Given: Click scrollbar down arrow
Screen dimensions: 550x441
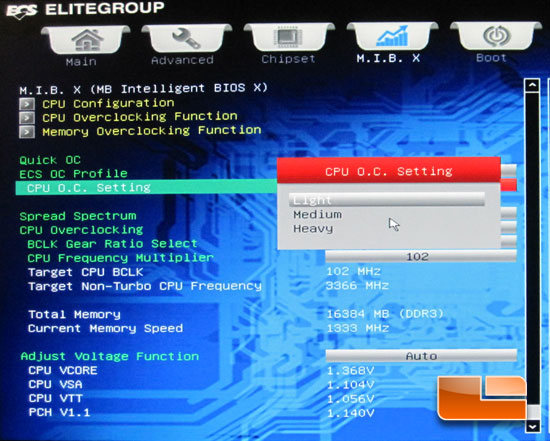Looking at the screenshot, I should point(533,426).
